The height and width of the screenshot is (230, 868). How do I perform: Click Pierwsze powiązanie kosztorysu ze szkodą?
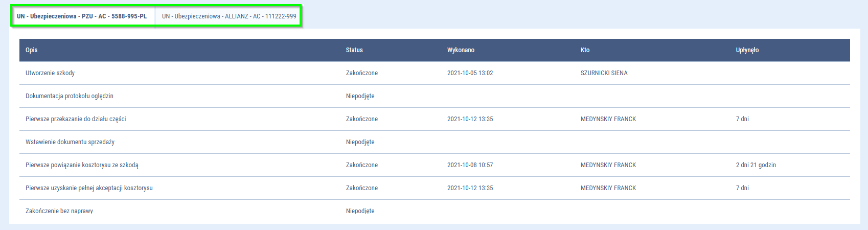pyautogui.click(x=82, y=165)
